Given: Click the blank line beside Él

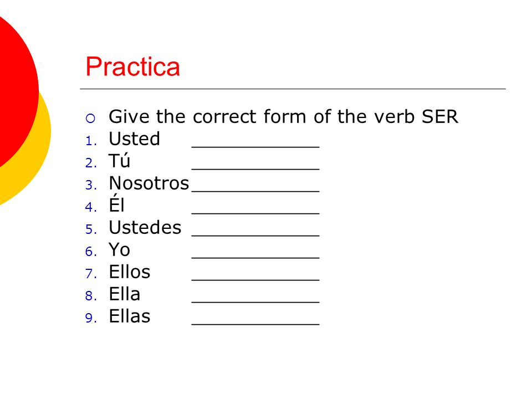Looking at the screenshot, I should (x=255, y=213).
